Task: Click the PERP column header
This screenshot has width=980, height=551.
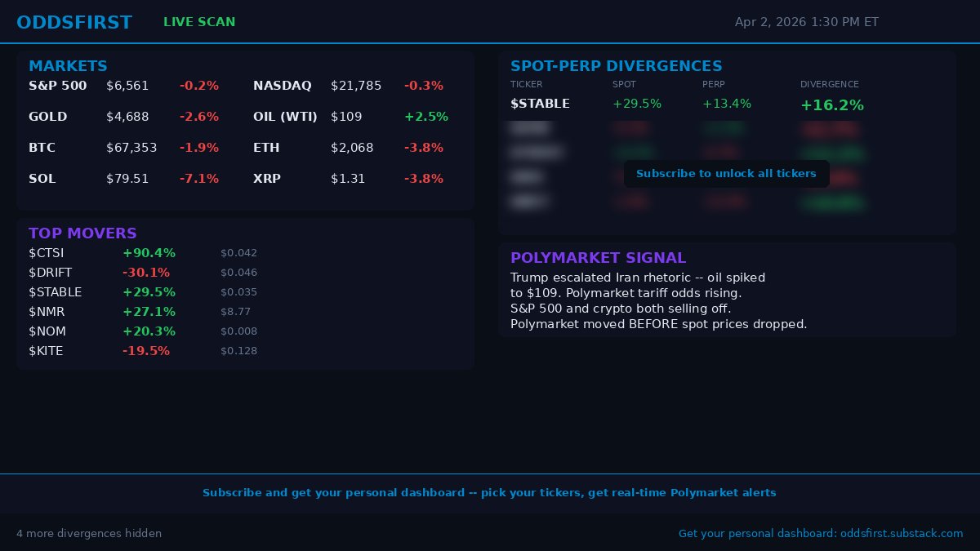Action: click(714, 84)
